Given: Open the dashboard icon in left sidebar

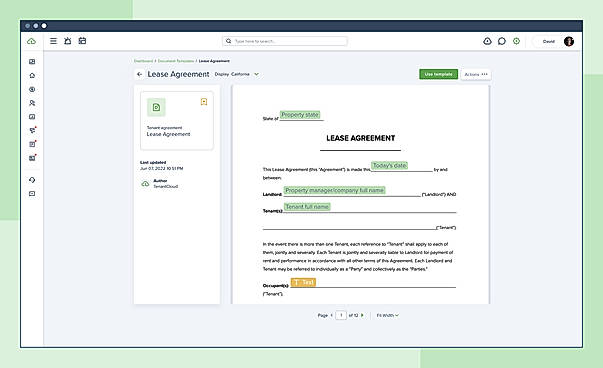Looking at the screenshot, I should coord(32,62).
